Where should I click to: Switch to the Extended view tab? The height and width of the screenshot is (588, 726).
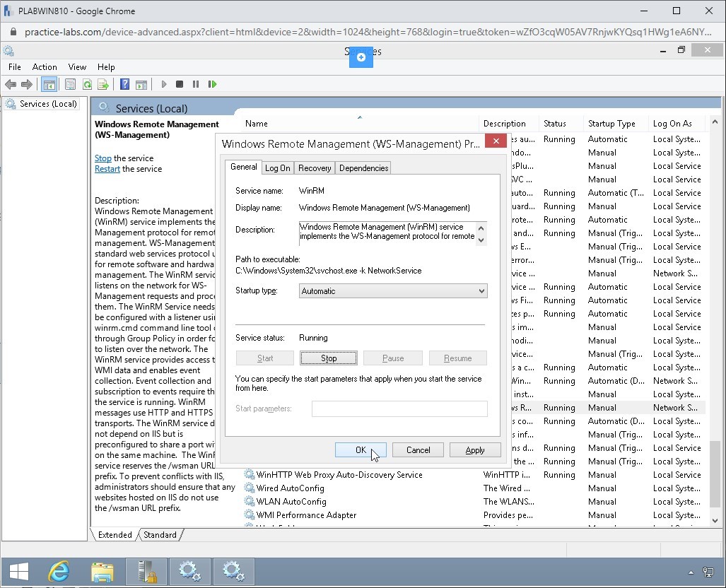[115, 535]
